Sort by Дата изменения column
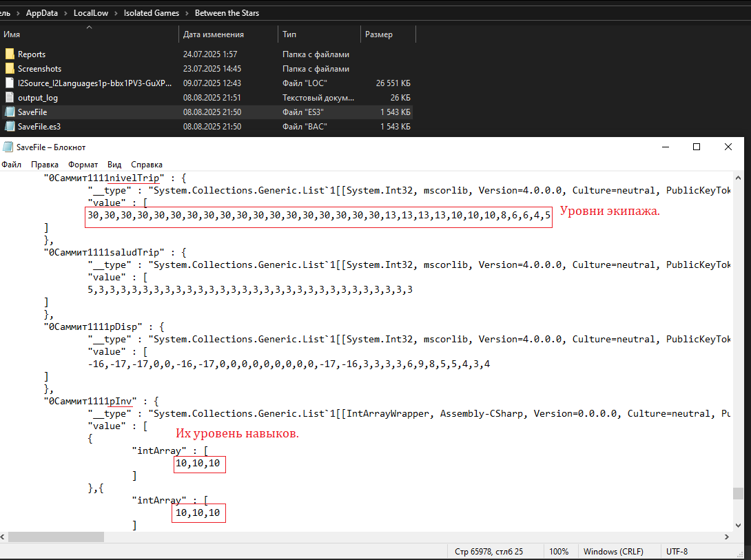 click(x=214, y=34)
